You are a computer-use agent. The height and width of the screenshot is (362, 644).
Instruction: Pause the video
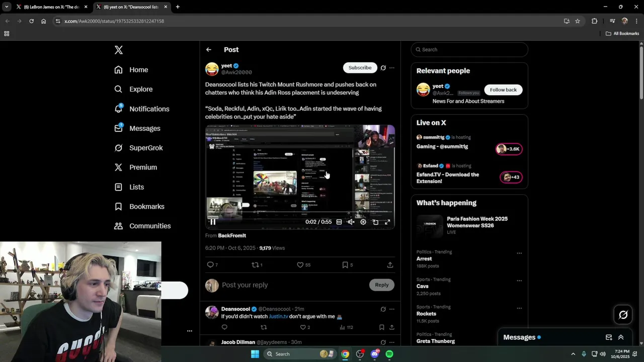(213, 222)
